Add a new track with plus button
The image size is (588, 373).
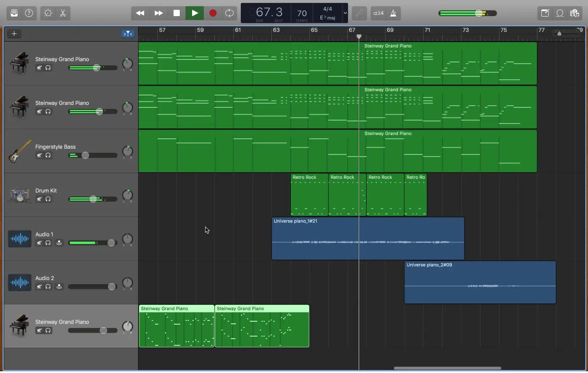(x=14, y=34)
